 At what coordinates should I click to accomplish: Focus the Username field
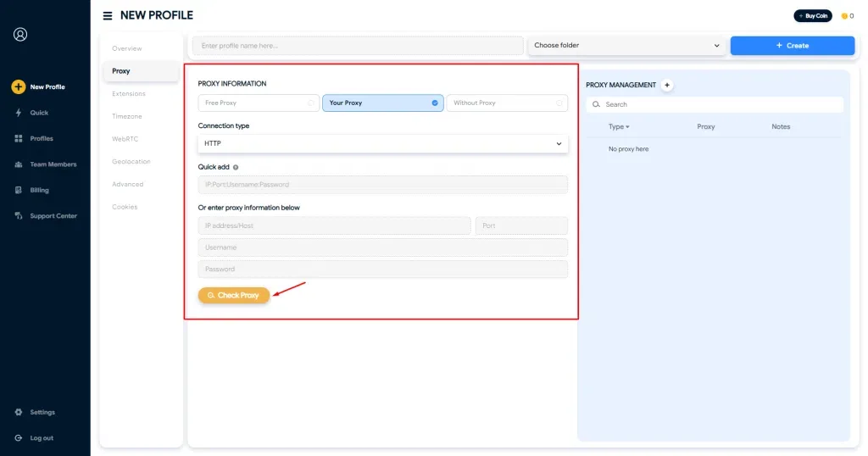(383, 247)
